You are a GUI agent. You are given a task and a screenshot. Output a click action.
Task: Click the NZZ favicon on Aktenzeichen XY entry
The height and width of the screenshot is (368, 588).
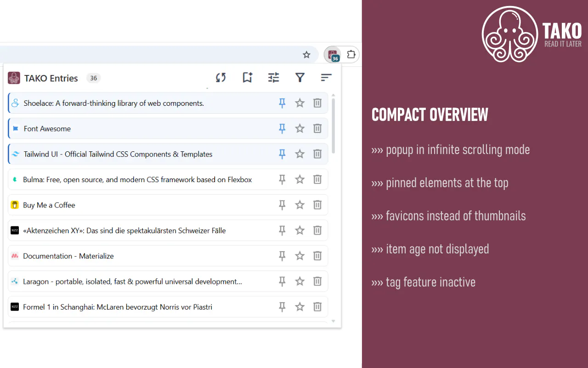[15, 230]
